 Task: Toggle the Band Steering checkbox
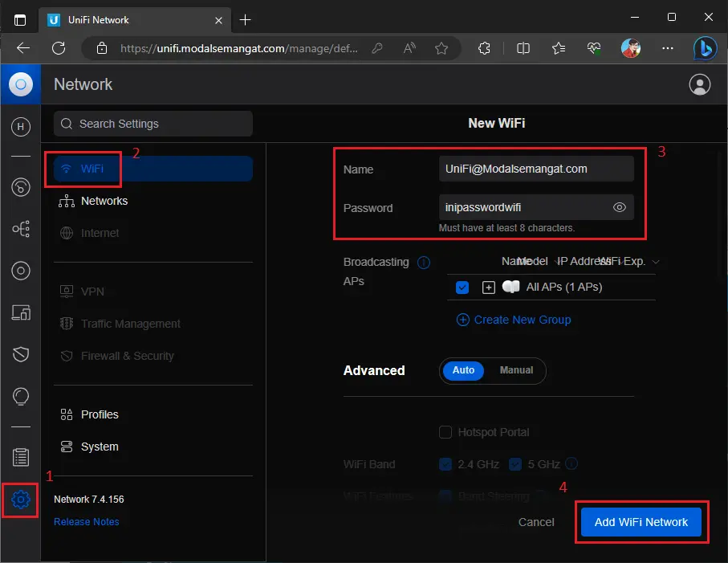(445, 496)
